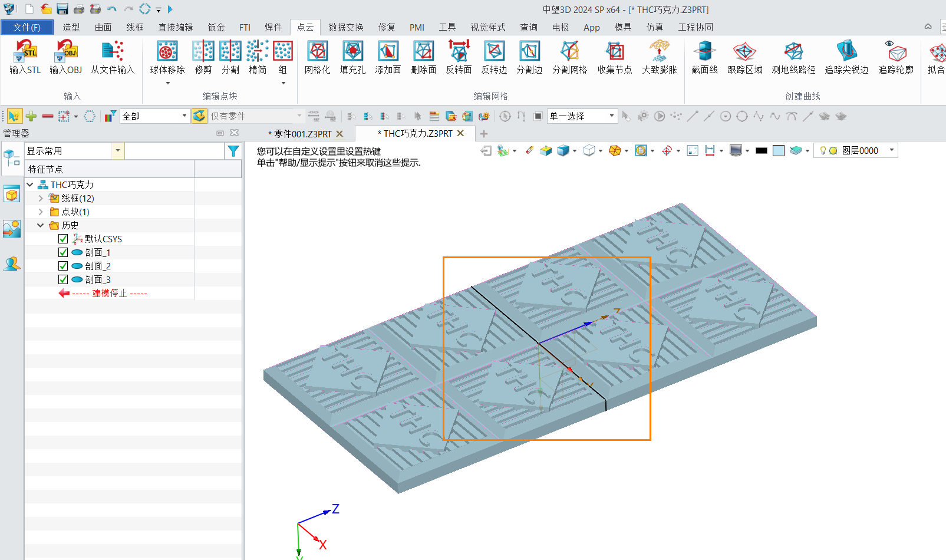Select the 从文件输入 tool
The height and width of the screenshot is (560, 946).
113,57
